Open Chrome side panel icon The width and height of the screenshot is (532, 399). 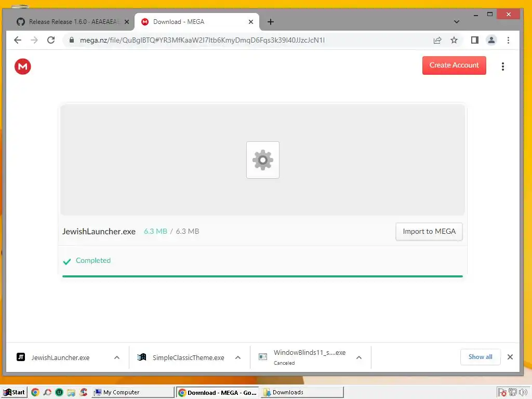point(475,40)
